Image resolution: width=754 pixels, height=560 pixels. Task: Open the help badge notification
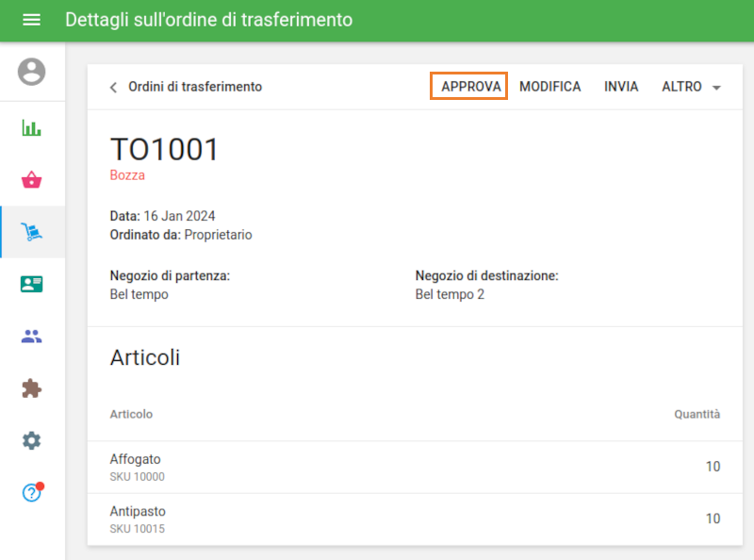39,484
